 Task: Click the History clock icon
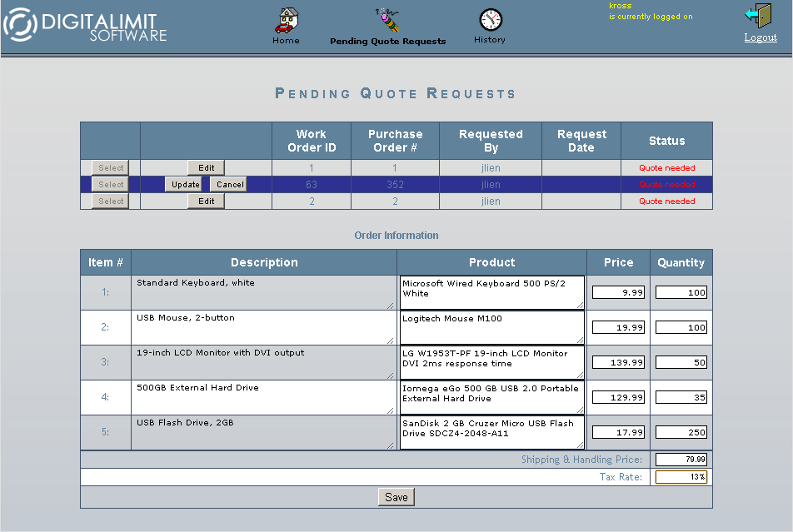490,20
